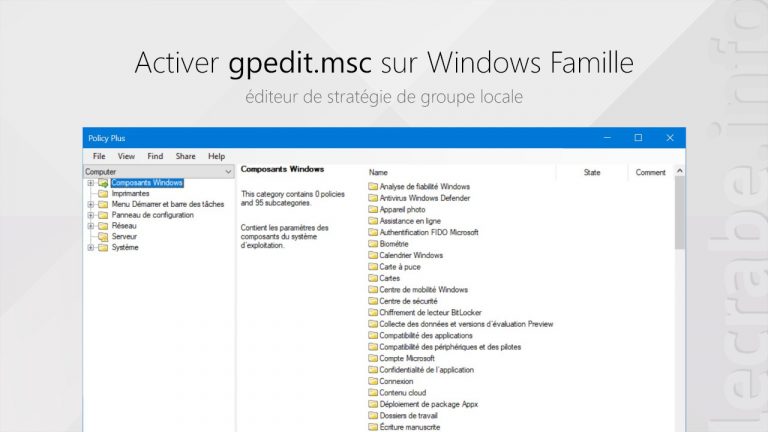Click the Serveur folder icon in tree

pyautogui.click(x=103, y=237)
